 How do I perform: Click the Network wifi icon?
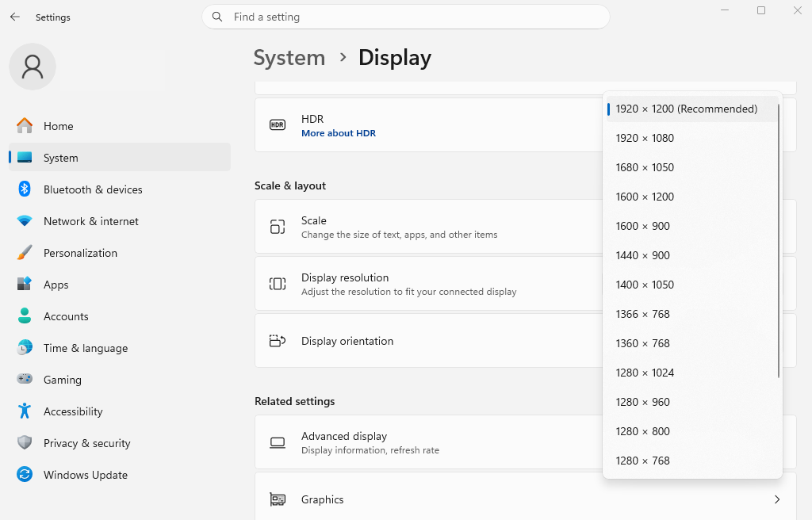pyautogui.click(x=25, y=221)
